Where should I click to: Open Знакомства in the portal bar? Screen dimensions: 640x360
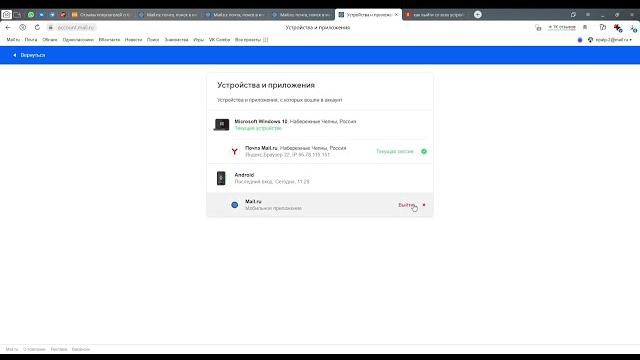pyautogui.click(x=176, y=40)
